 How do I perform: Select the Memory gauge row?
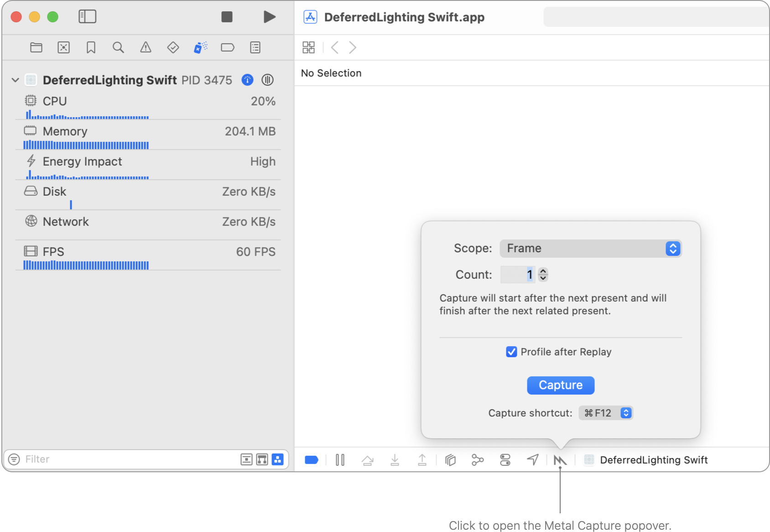(x=148, y=132)
